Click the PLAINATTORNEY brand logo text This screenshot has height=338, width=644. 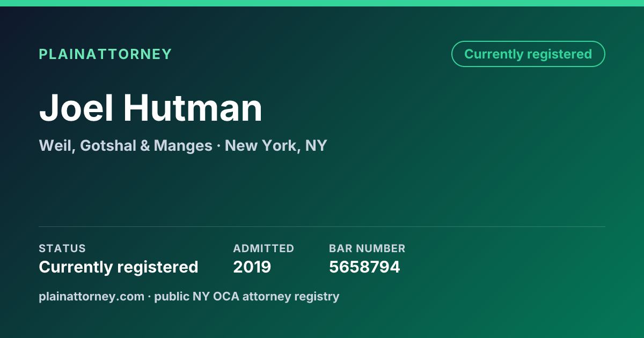point(105,54)
